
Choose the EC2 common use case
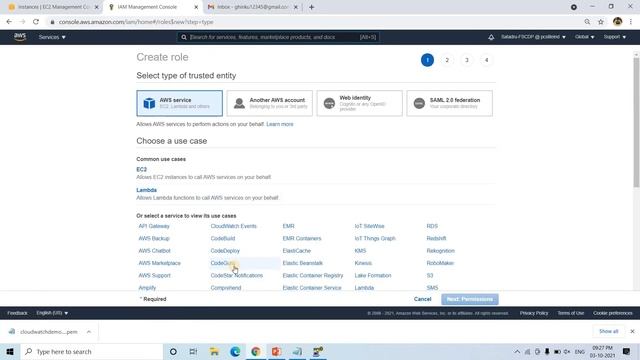pos(142,169)
